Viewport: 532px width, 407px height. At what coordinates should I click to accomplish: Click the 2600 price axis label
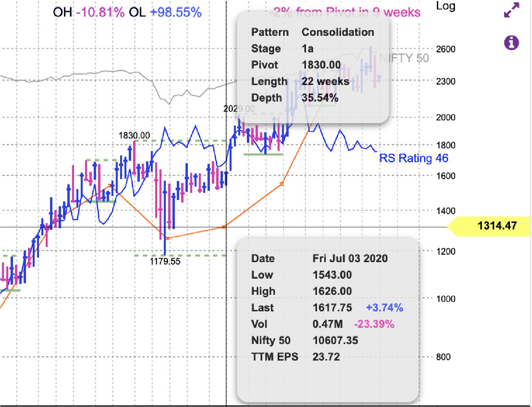(445, 49)
